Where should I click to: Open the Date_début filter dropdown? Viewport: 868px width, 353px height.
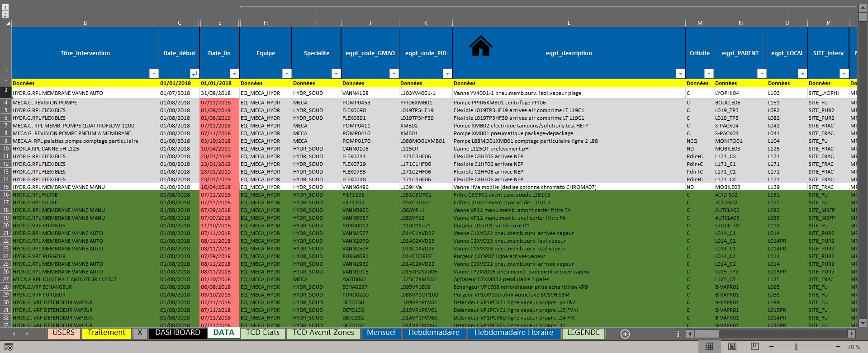(x=194, y=74)
